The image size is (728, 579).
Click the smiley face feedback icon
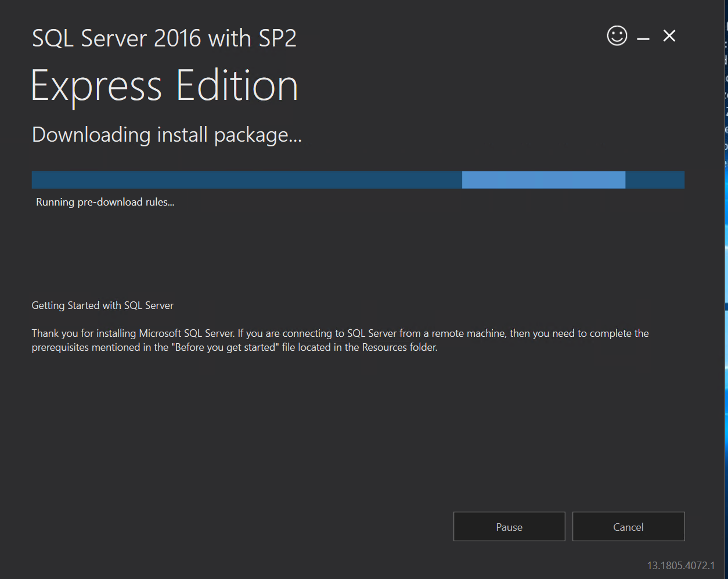[617, 36]
